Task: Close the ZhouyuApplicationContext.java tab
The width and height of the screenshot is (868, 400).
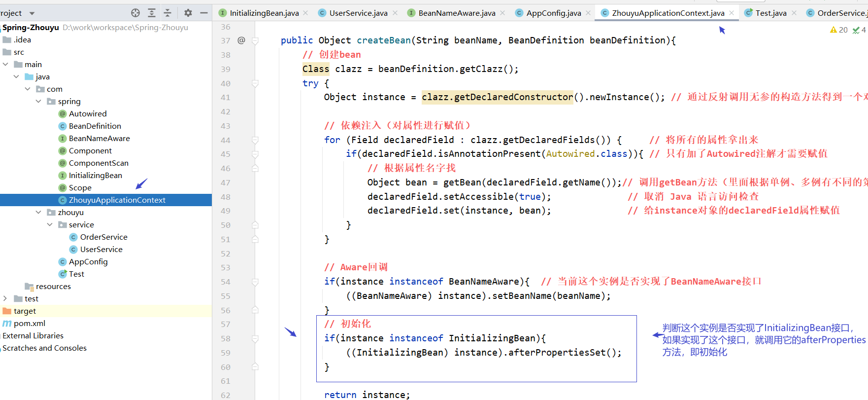Action: 731,13
